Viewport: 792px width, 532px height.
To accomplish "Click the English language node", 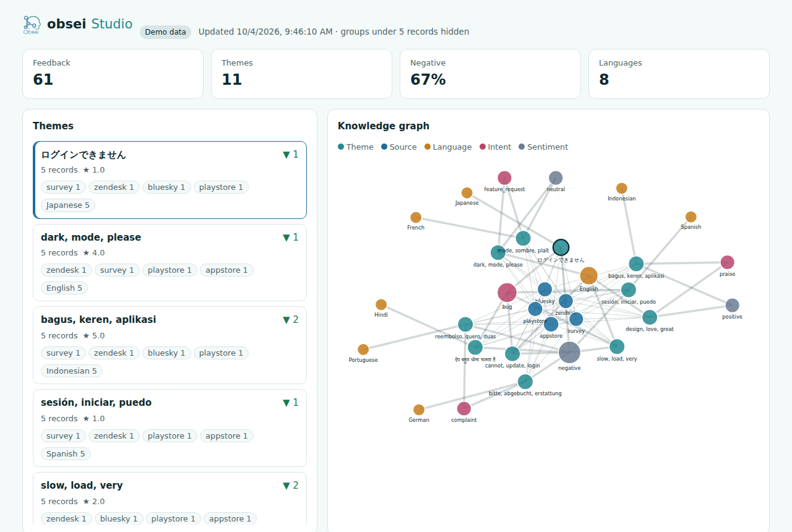I will tap(589, 276).
